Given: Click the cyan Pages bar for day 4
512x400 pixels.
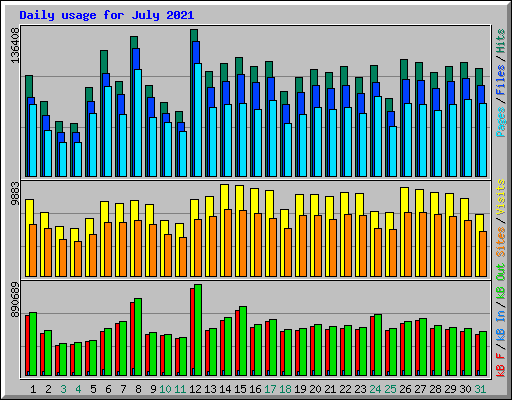Looking at the screenshot, I should pos(78,159).
